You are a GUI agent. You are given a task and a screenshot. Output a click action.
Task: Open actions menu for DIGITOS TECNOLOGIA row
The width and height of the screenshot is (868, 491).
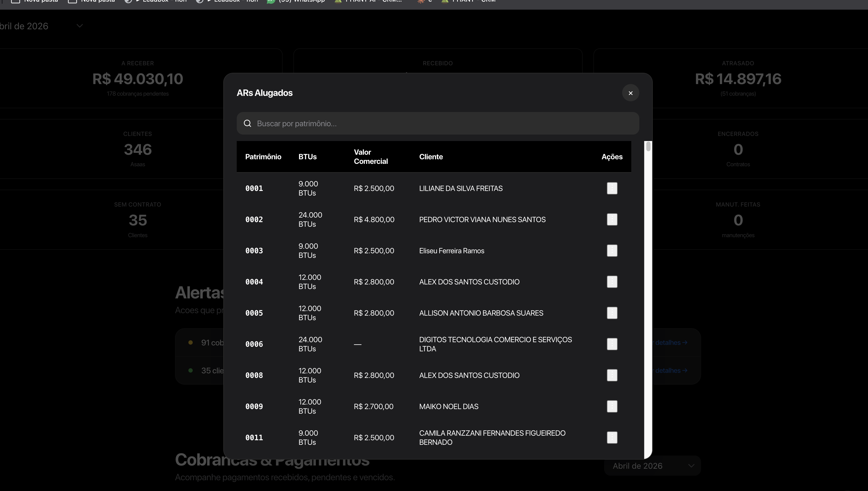click(x=612, y=344)
